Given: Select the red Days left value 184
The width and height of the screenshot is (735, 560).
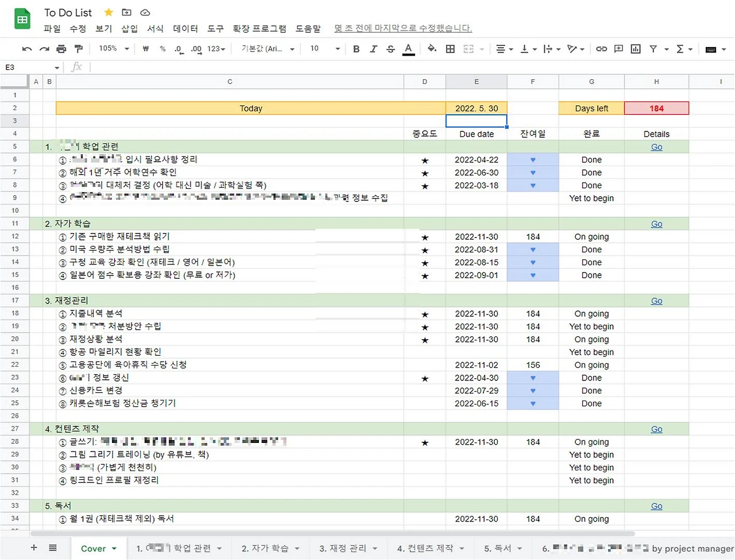Looking at the screenshot, I should pyautogui.click(x=657, y=108).
